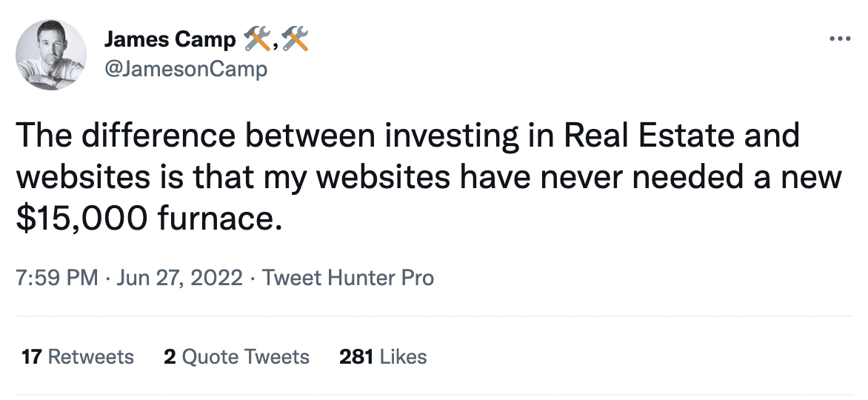868x400 pixels.
Task: Click the second hammer emoji after comma
Action: (296, 40)
